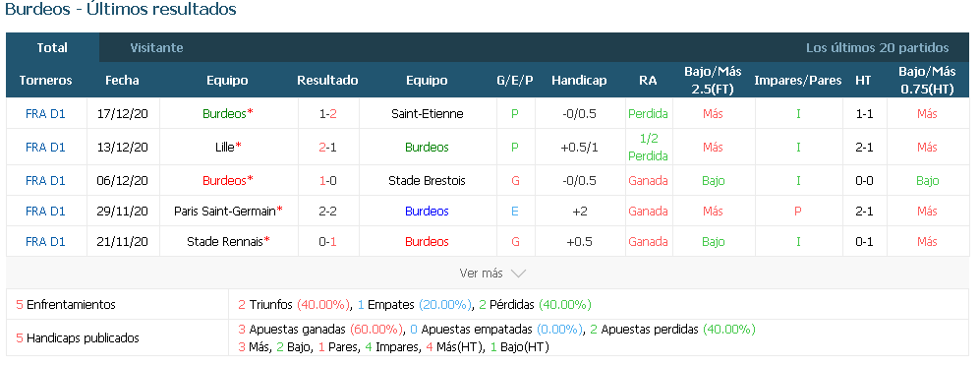Click the Resultado column header
Image resolution: width=980 pixels, height=366 pixels.
point(327,80)
